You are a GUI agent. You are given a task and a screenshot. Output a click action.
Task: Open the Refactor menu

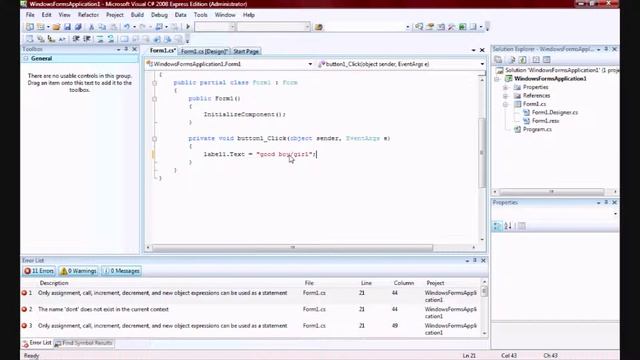(x=88, y=15)
